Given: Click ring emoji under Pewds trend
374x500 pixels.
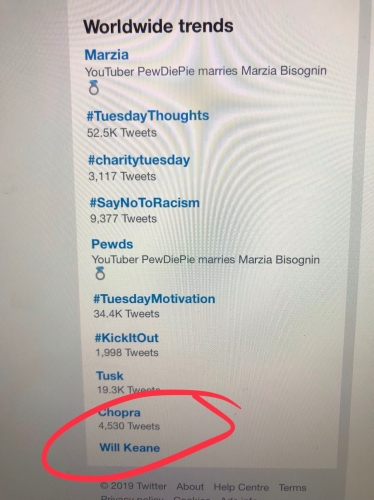Looking at the screenshot, I should coord(100,273).
